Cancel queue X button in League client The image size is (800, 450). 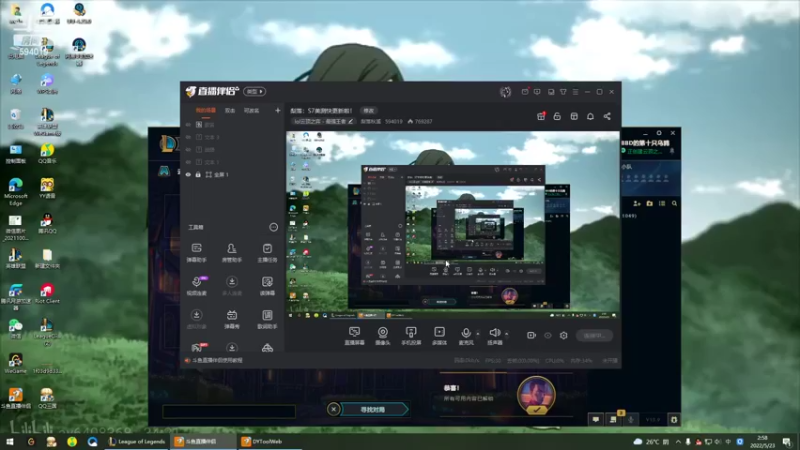click(x=333, y=409)
